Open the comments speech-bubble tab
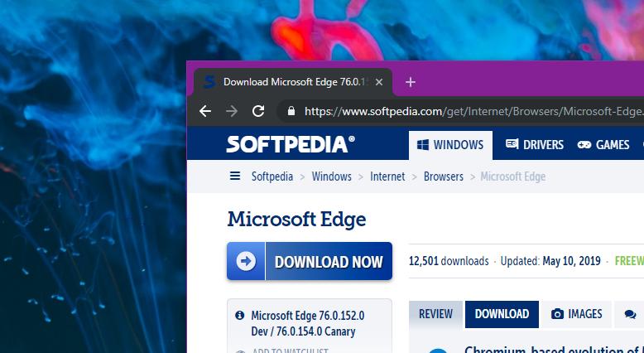This screenshot has height=353, width=644. 630,314
